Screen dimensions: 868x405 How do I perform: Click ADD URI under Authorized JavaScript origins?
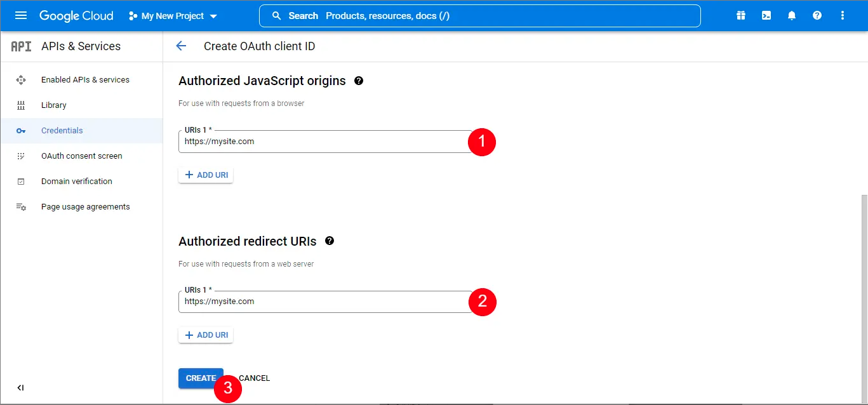click(205, 175)
